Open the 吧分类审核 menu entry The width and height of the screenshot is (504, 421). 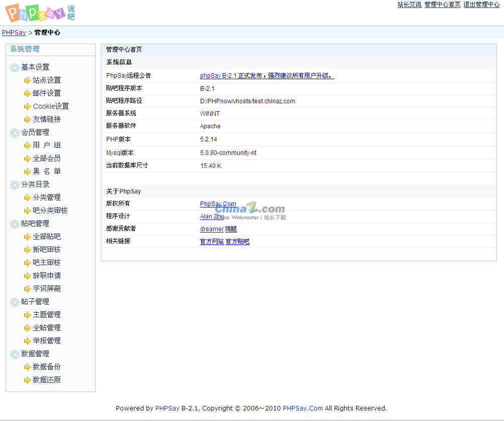50,210
